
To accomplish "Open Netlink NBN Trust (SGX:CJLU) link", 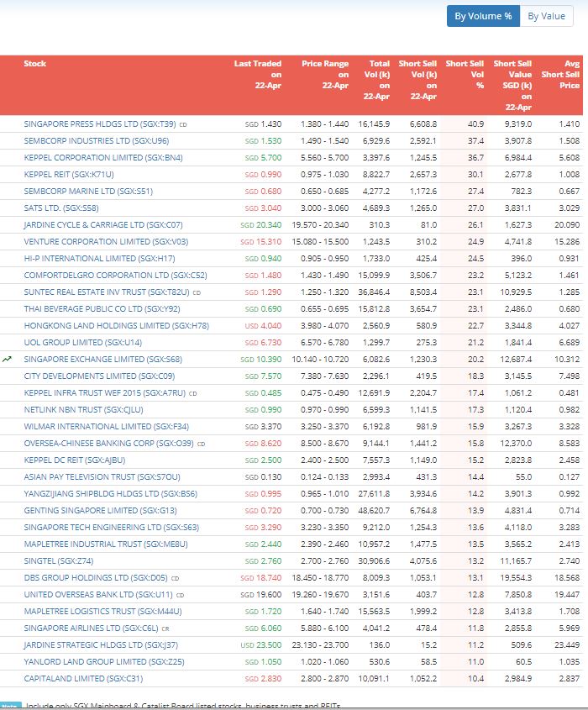I will 83,409.
